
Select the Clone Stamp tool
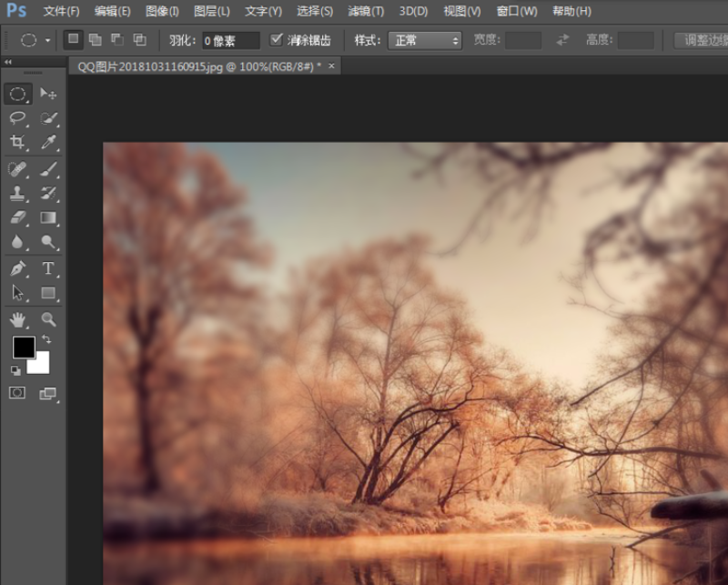(18, 193)
